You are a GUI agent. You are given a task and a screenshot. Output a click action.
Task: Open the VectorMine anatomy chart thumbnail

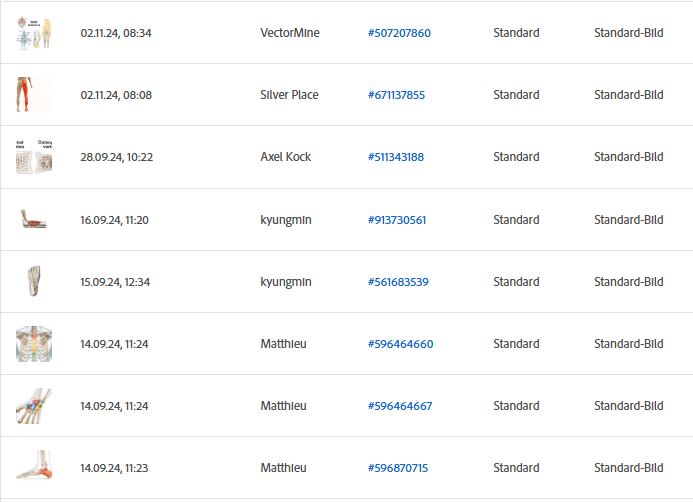34,33
